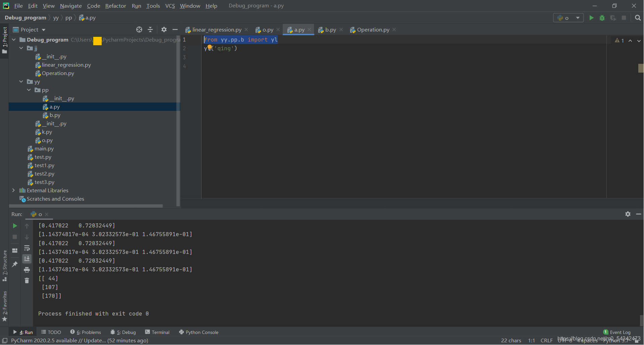Hide the Run tool window
The height and width of the screenshot is (345, 644).
point(639,214)
